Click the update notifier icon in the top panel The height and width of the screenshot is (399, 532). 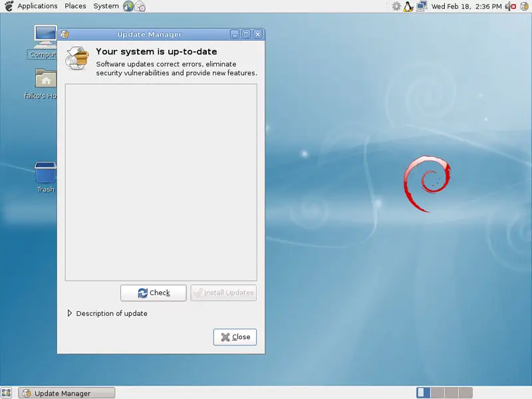(524, 6)
